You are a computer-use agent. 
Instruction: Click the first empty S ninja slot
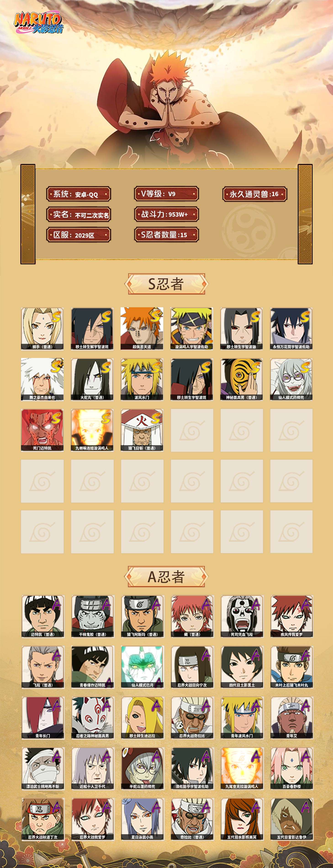tap(192, 430)
